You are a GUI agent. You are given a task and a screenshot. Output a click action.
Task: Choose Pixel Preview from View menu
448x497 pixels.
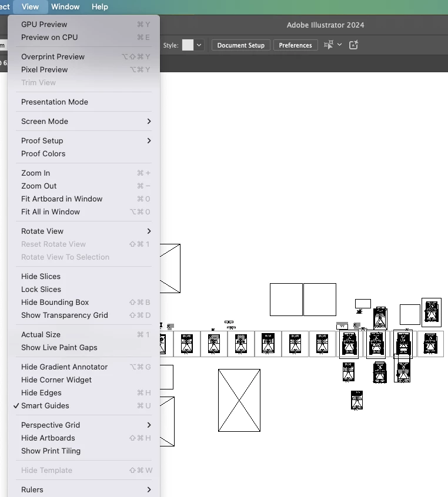tap(83, 70)
